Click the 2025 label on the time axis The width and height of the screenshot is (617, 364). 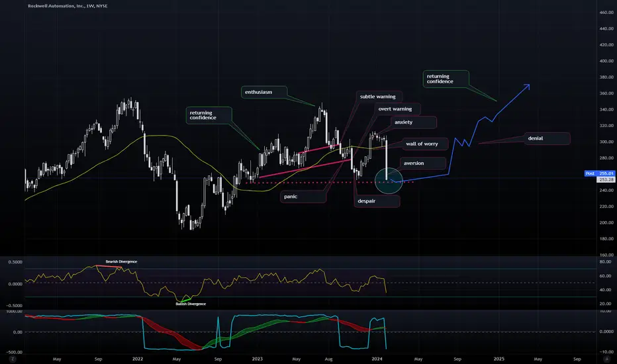pos(499,359)
